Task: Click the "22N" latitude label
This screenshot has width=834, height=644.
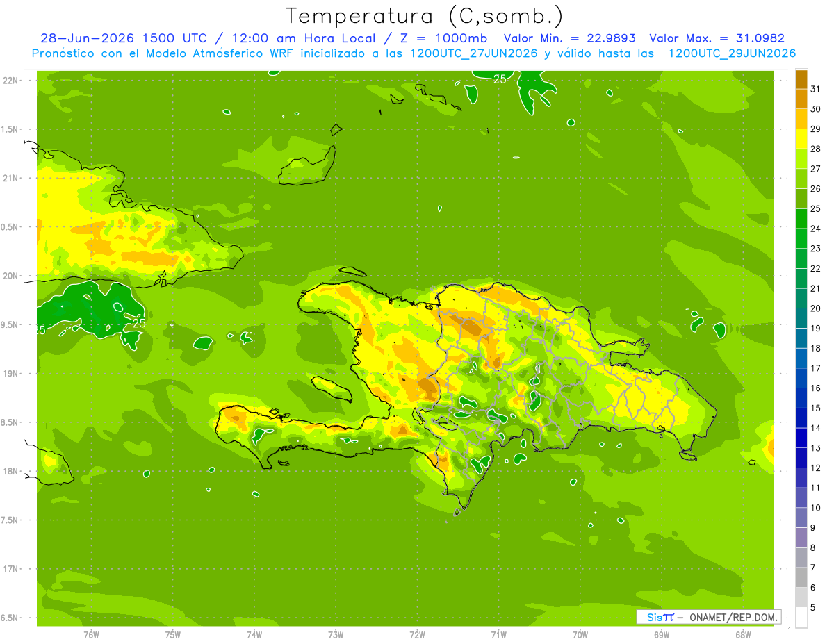Action: (x=11, y=80)
